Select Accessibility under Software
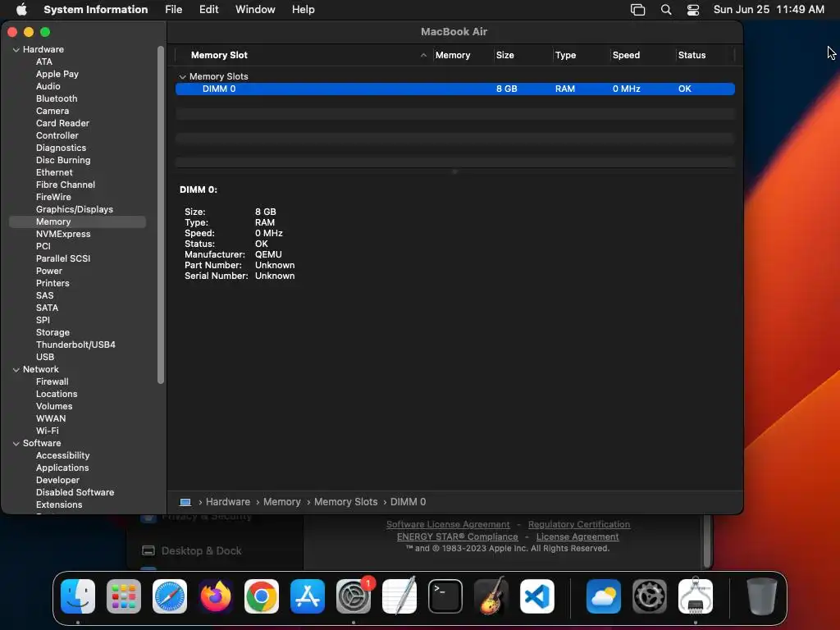Image resolution: width=840 pixels, height=630 pixels. click(x=62, y=456)
